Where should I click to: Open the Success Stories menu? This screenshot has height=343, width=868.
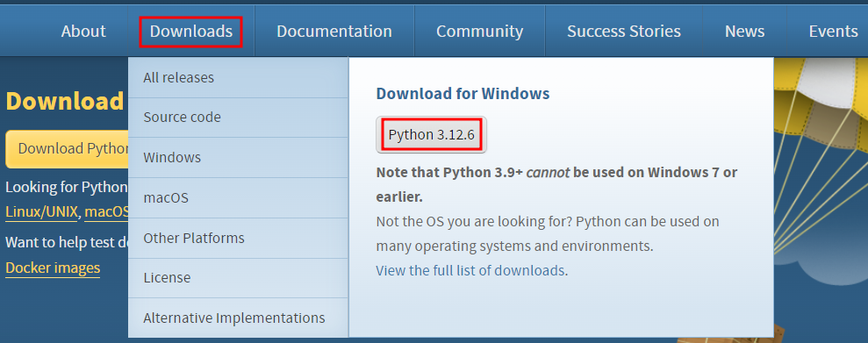coord(624,31)
